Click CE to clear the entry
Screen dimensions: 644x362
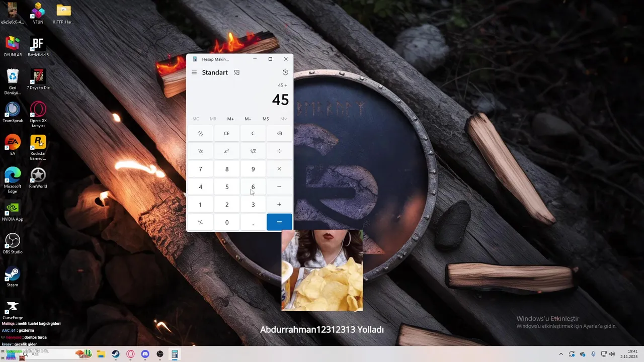point(226,133)
